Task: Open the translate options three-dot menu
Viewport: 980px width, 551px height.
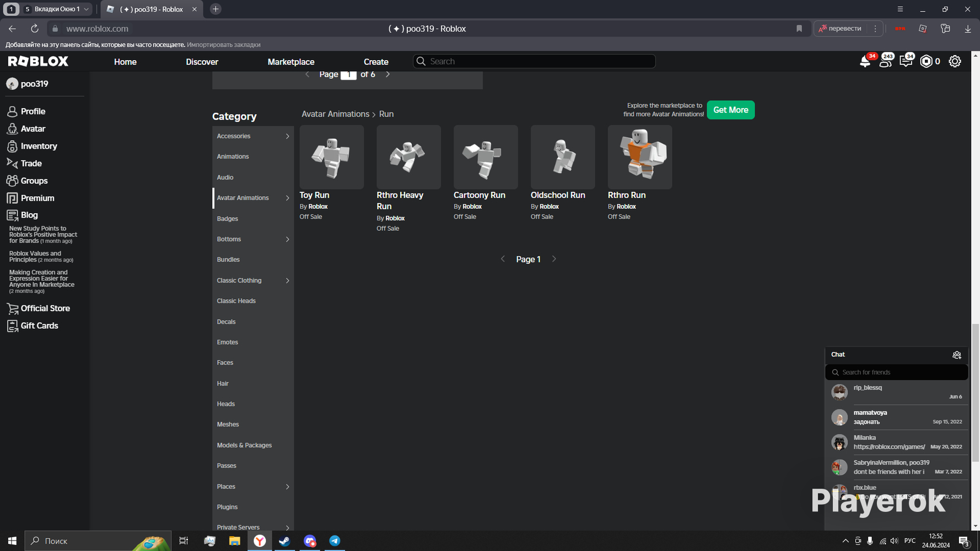Action: tap(875, 29)
